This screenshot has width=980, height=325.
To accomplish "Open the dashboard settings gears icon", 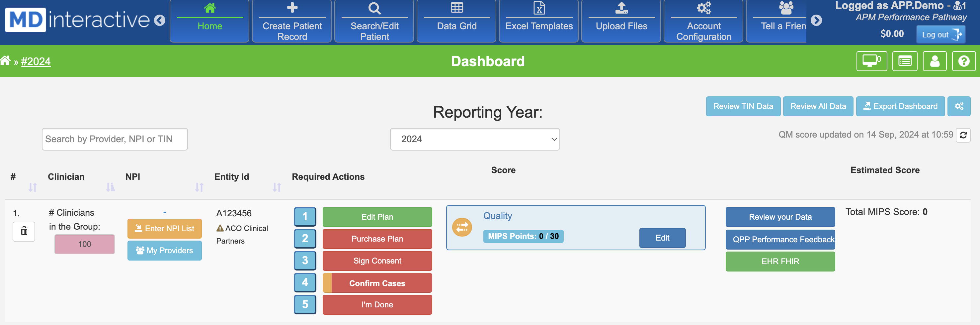I will point(959,106).
